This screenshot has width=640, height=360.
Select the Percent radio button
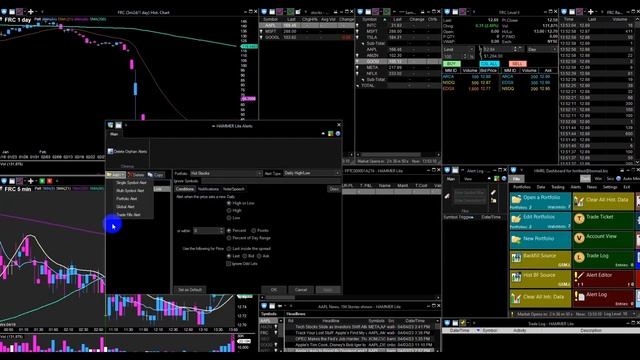click(x=229, y=231)
